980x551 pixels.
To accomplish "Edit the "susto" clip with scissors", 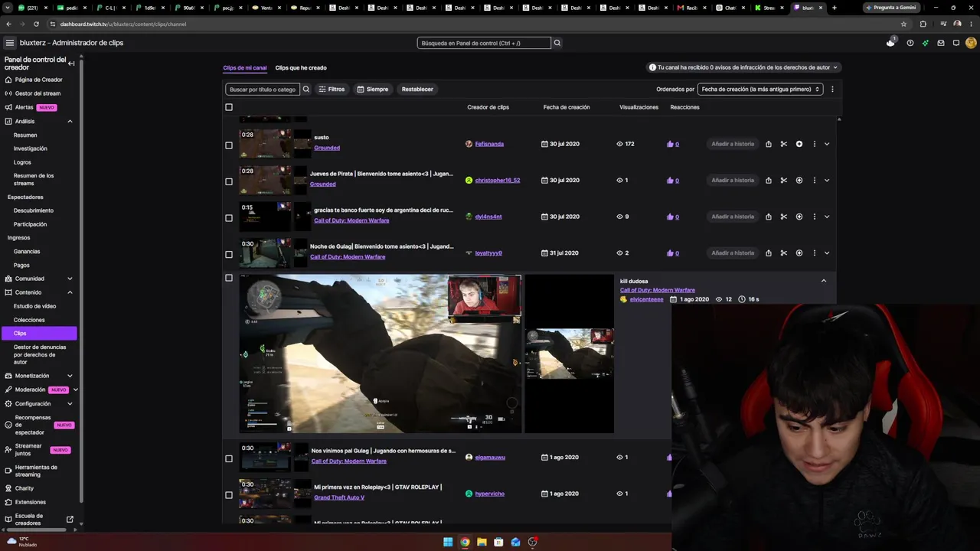I will pyautogui.click(x=784, y=144).
